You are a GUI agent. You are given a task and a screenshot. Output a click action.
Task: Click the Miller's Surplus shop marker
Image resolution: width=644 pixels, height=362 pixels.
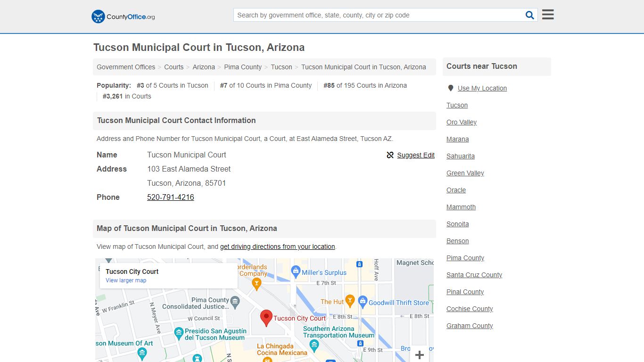[296, 271]
